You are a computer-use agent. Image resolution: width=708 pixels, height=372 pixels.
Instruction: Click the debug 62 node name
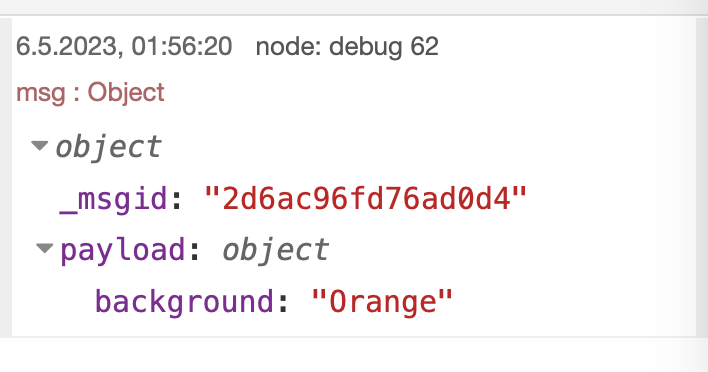pos(384,46)
